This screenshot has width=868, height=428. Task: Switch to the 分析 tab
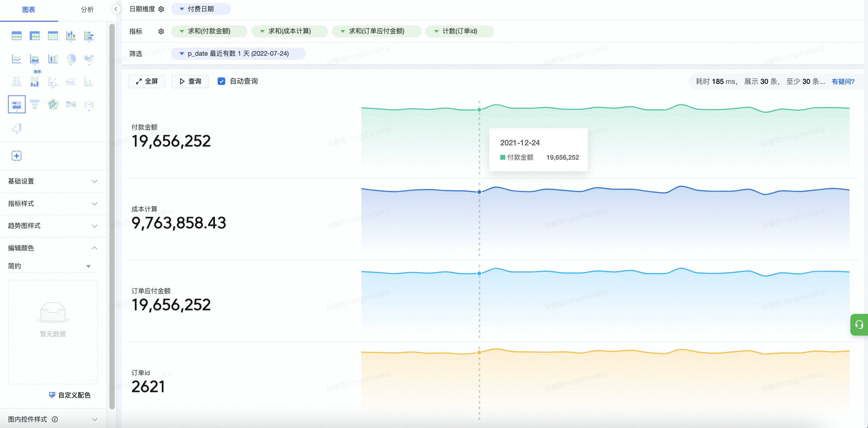click(x=87, y=10)
